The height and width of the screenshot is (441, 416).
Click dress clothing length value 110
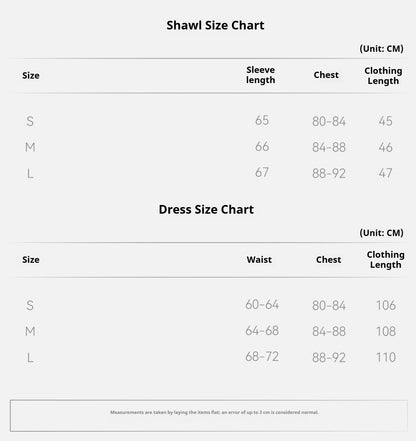386,357
